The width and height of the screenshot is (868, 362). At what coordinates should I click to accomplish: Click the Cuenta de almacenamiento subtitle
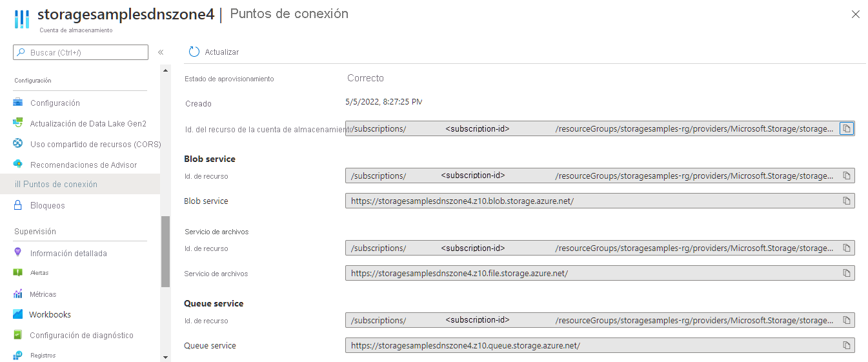[76, 30]
